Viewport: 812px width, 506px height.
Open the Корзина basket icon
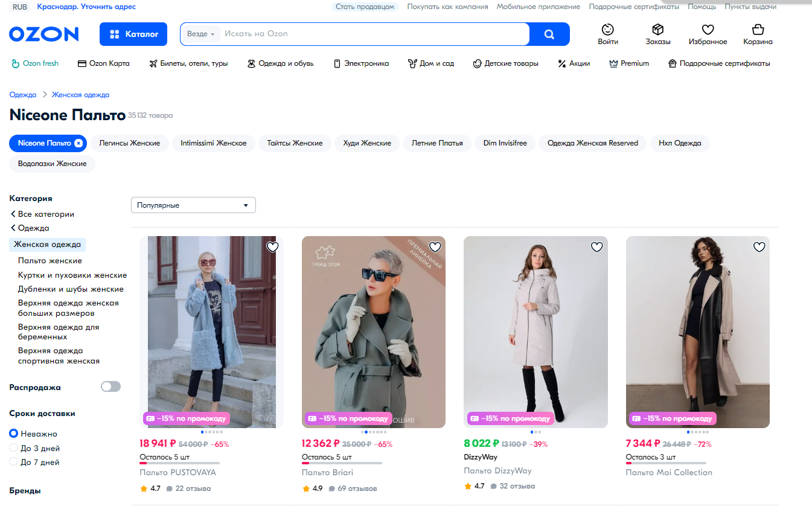pyautogui.click(x=758, y=30)
